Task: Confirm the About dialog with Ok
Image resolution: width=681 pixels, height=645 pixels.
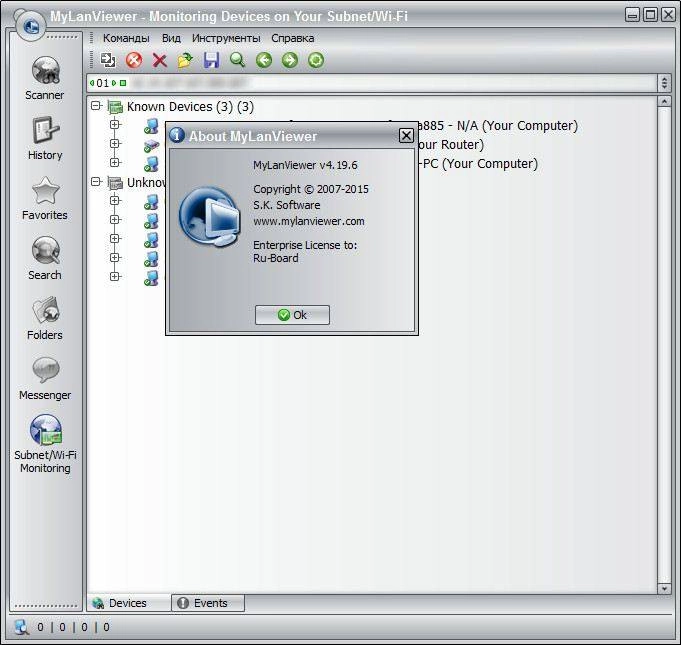Action: point(292,315)
